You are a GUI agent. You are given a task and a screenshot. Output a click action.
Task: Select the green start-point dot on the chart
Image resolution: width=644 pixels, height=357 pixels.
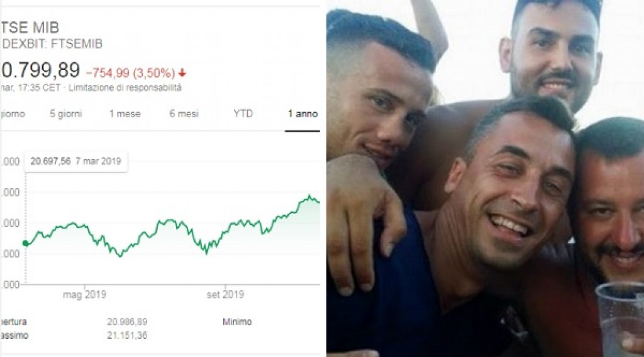pyautogui.click(x=25, y=244)
